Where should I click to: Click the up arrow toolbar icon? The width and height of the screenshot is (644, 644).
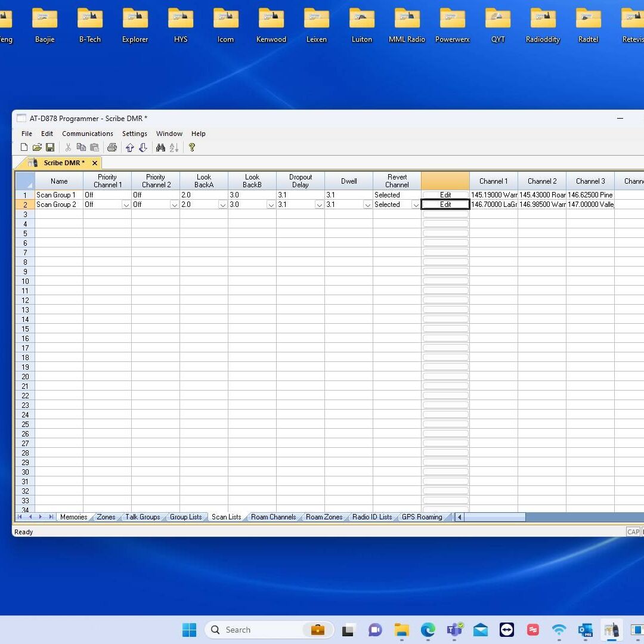click(x=130, y=147)
